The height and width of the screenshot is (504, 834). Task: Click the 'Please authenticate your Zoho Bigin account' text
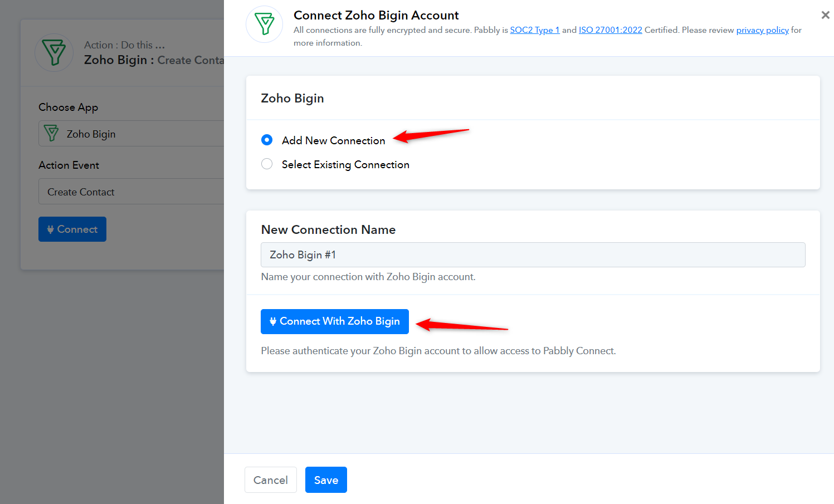[x=438, y=351]
